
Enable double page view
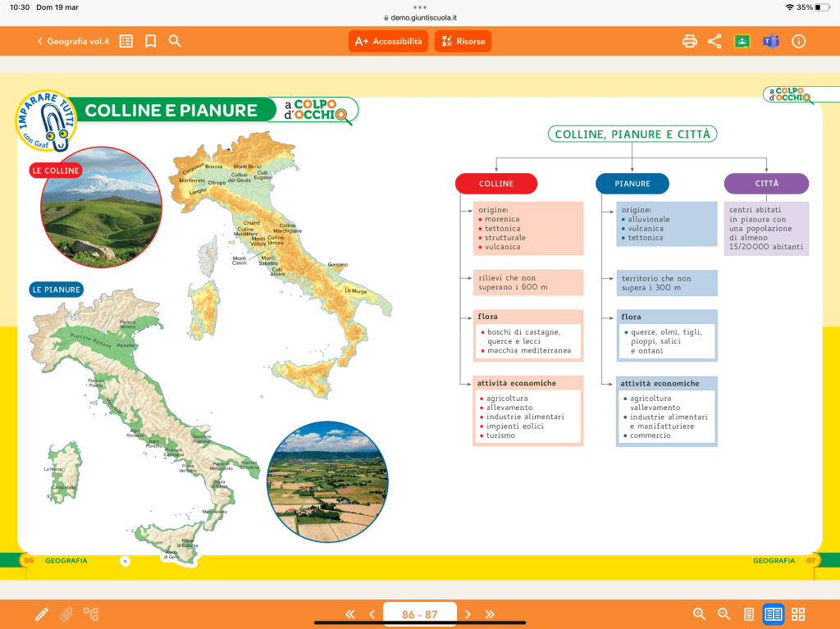pos(773,614)
